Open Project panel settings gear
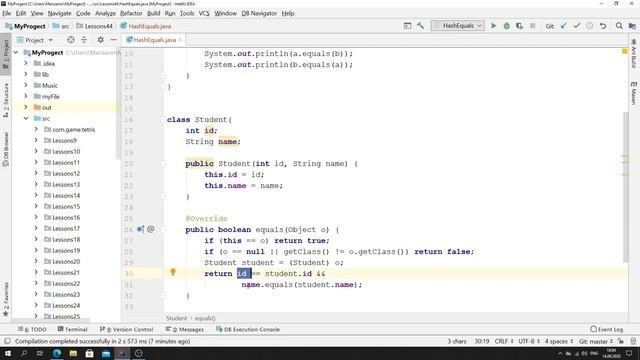 tap(100, 40)
